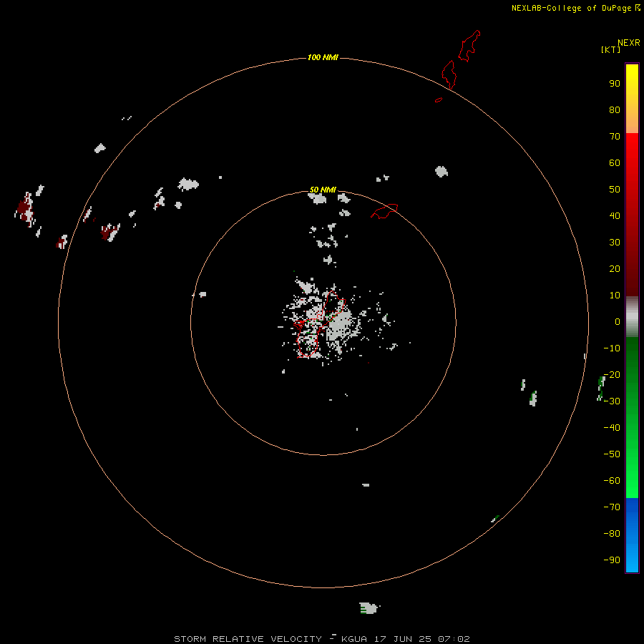Click the gray zero-velocity color bar segment

point(632,317)
